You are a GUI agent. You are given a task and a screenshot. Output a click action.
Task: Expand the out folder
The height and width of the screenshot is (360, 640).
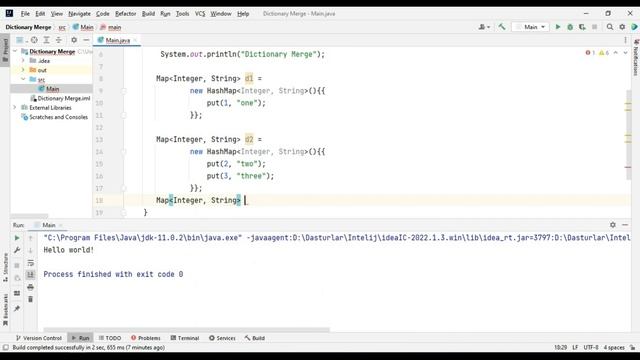pos(23,70)
